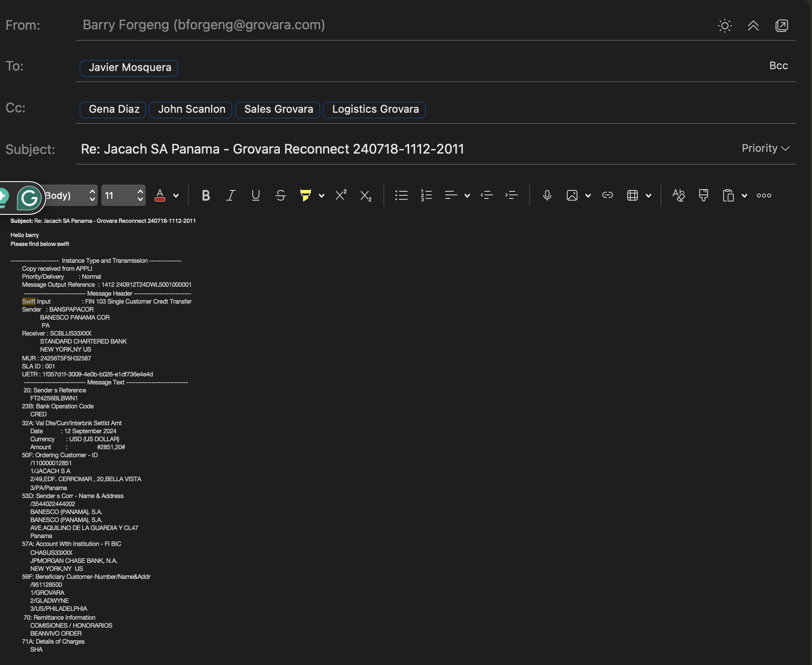
Task: Click 'Hello barry' greeting line
Action: (x=25, y=235)
